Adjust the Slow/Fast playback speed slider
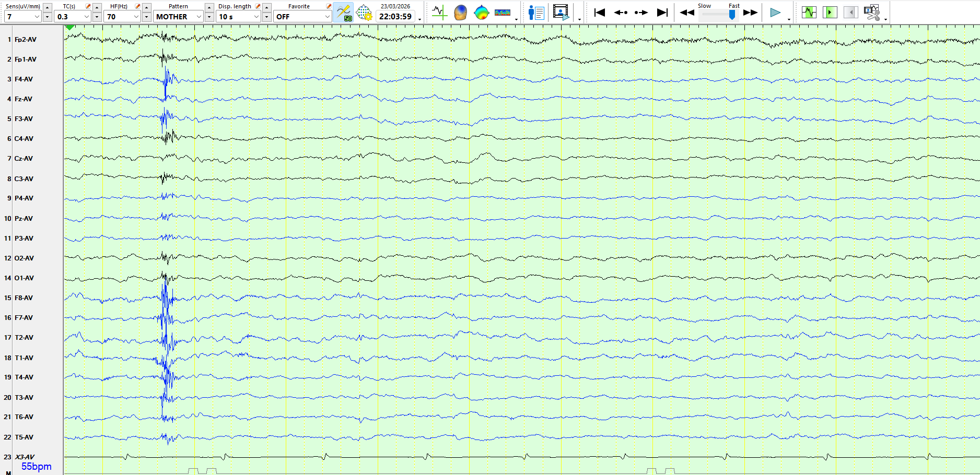 pos(732,15)
